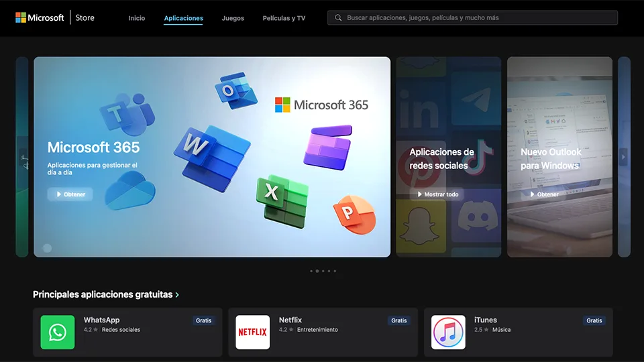Viewport: 644px width, 362px height.
Task: Go to the Inicio tab
Action: [x=136, y=18]
